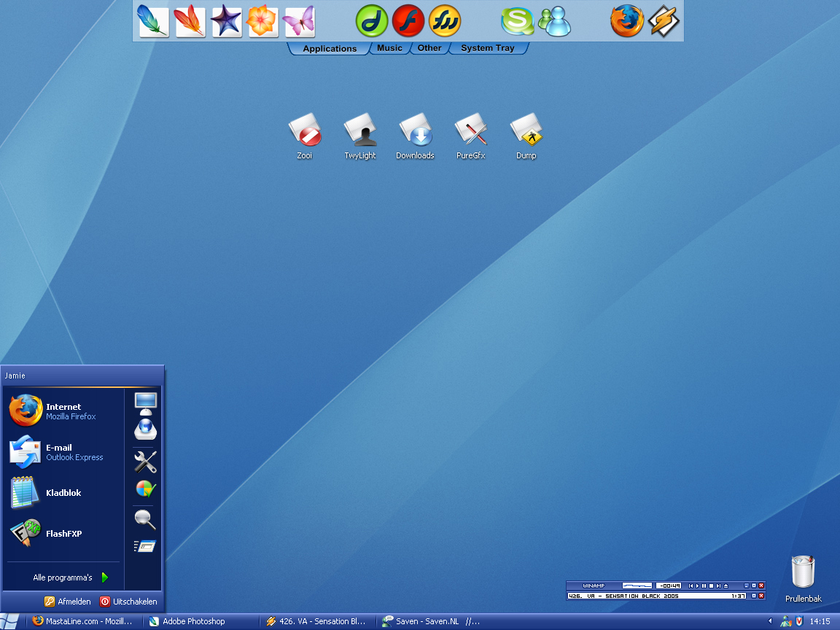The width and height of the screenshot is (840, 630).
Task: Open default programs colorful icon in start menu
Action: (145, 488)
